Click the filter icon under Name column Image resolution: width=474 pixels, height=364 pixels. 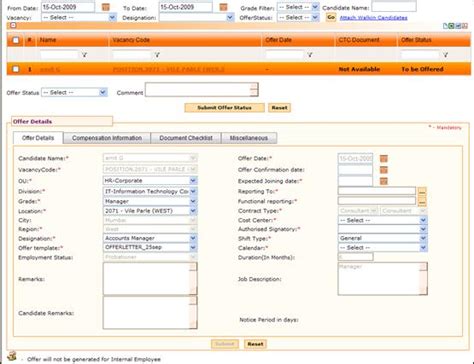click(84, 55)
